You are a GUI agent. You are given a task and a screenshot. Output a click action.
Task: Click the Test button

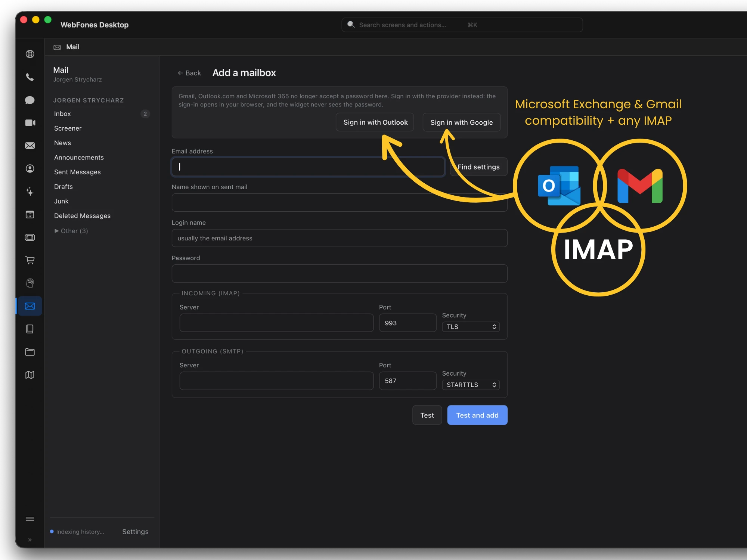click(427, 415)
